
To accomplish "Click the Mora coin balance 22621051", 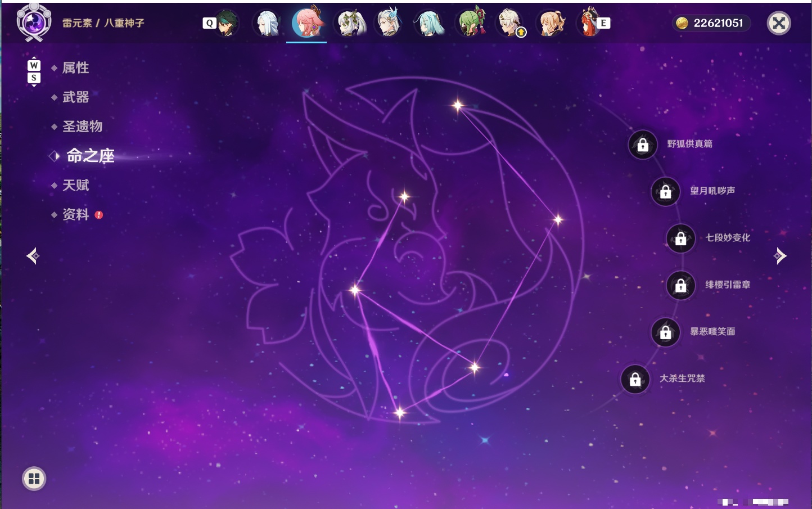I will pyautogui.click(x=712, y=23).
